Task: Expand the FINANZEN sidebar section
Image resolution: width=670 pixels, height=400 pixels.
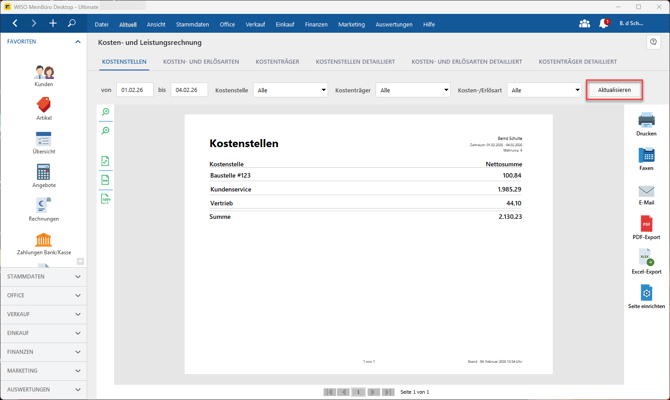Action: click(x=44, y=352)
